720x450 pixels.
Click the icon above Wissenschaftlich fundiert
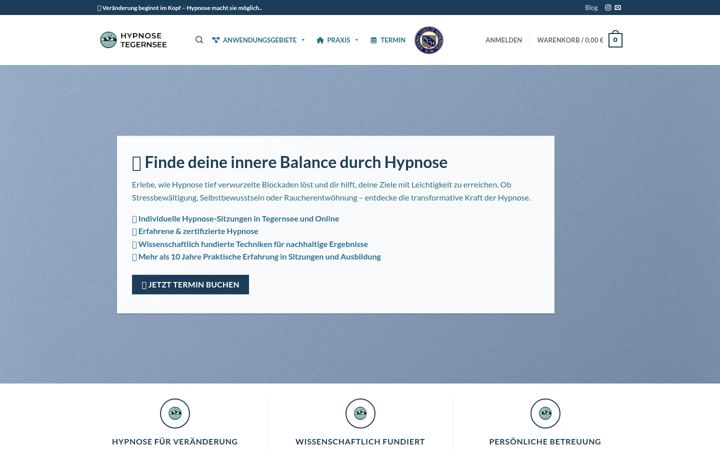click(x=360, y=413)
